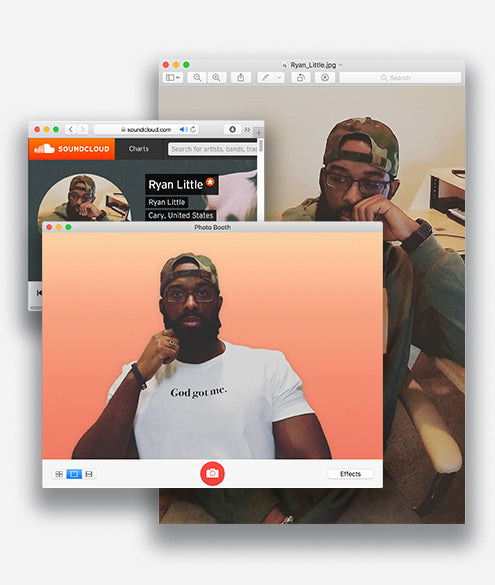Zoom in on the Ryan_Little.jpg image
This screenshot has width=495, height=585.
pos(216,78)
